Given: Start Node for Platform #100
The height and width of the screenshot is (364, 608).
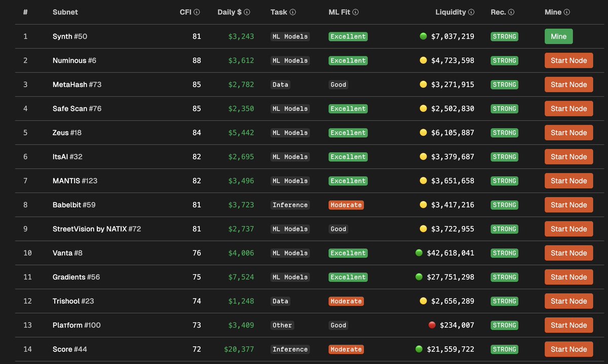Looking at the screenshot, I should (x=568, y=325).
